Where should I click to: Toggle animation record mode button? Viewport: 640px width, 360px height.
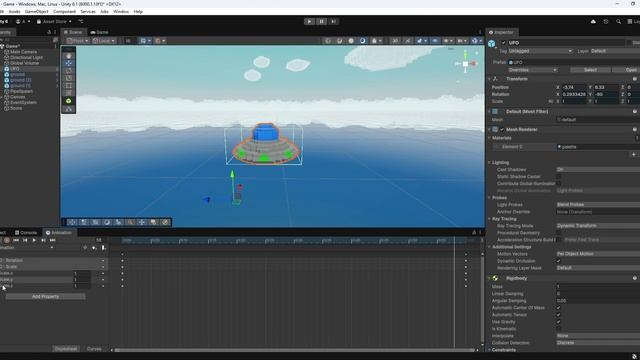7,240
